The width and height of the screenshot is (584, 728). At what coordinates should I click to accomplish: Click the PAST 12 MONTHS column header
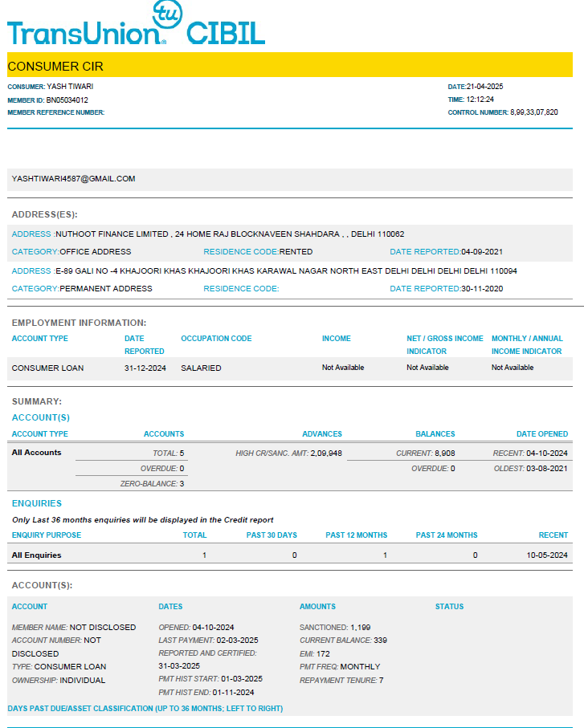356,535
